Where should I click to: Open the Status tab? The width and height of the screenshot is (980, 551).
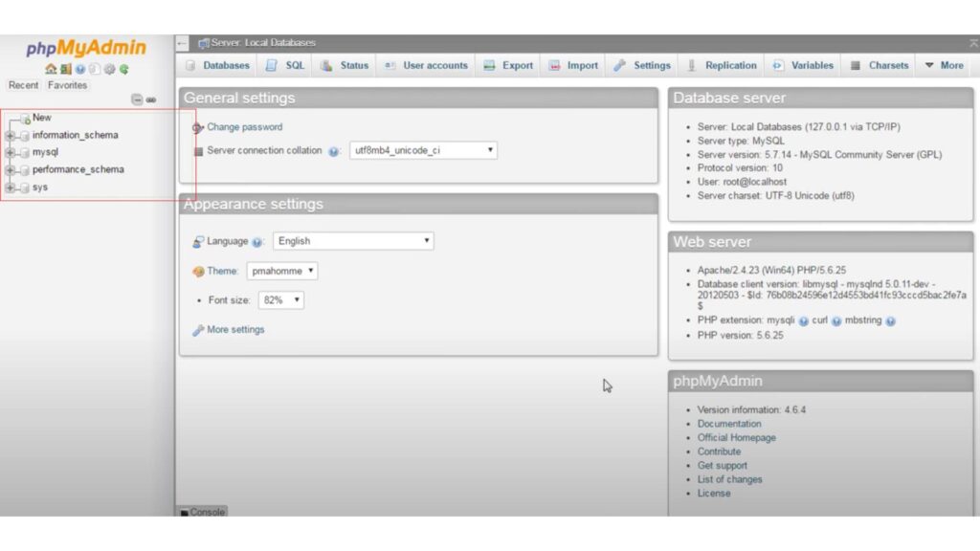tap(345, 66)
